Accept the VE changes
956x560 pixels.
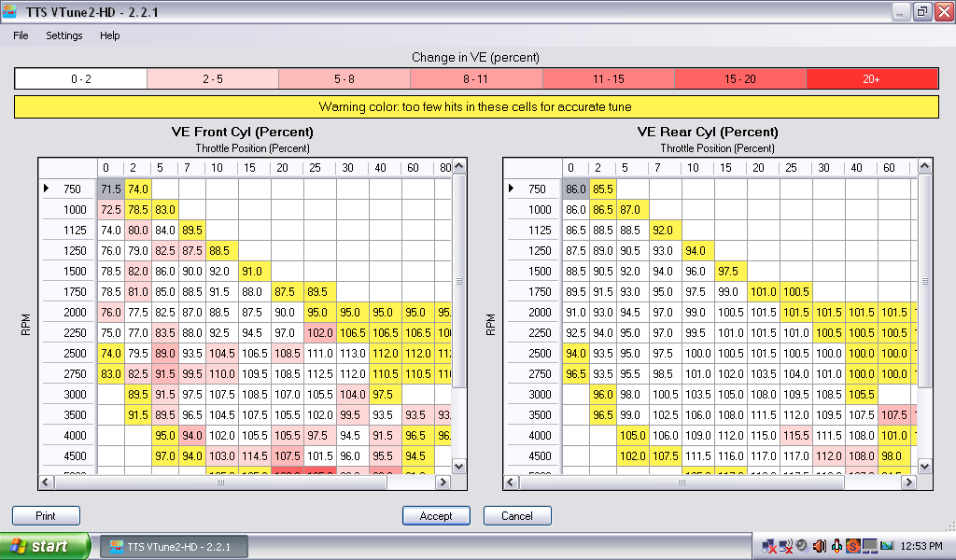pyautogui.click(x=436, y=515)
